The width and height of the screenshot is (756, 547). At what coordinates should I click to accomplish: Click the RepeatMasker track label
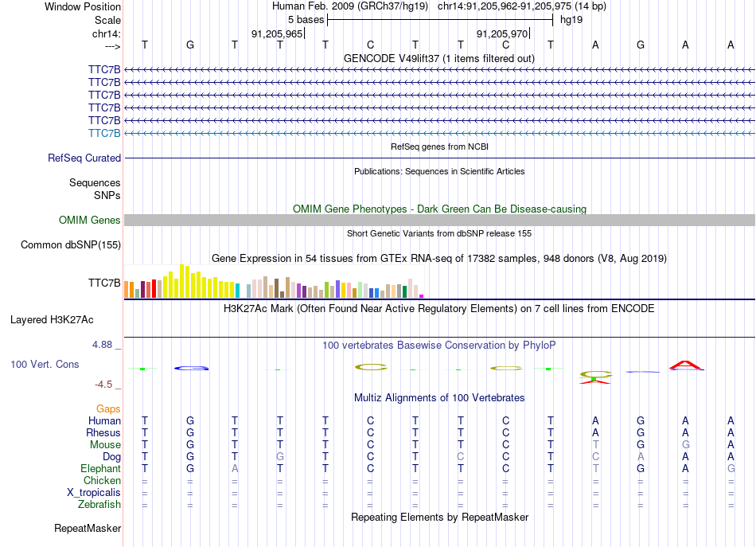(x=88, y=528)
